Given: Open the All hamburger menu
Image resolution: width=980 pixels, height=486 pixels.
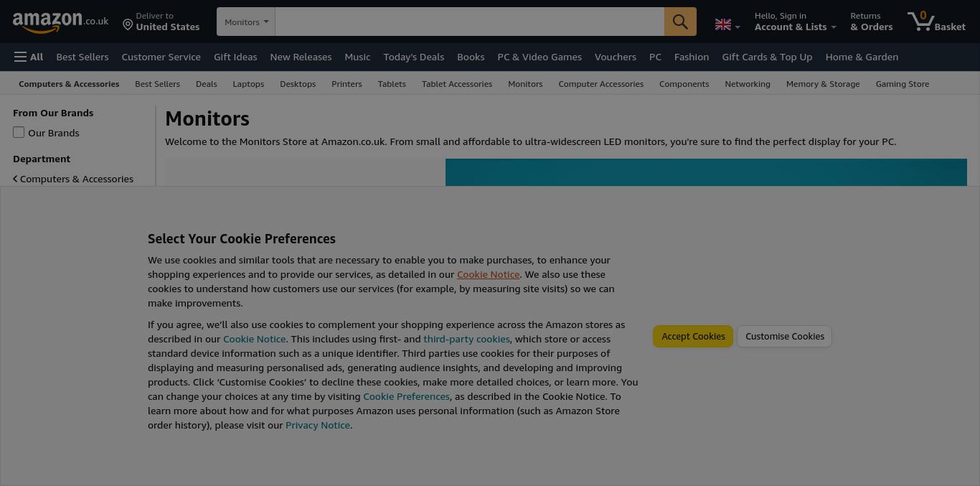Looking at the screenshot, I should click(x=29, y=57).
